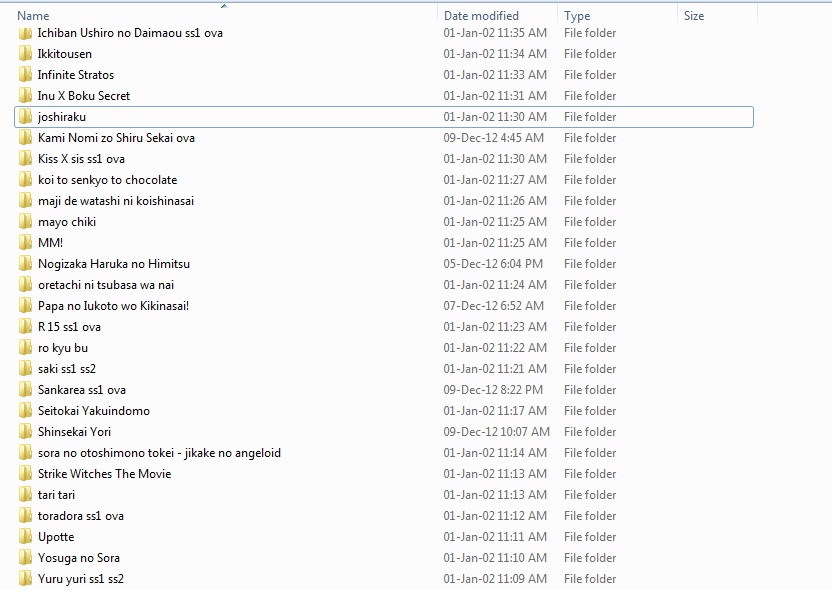Click koi to senkyo to chocolate folder icon
The height and width of the screenshot is (590, 832).
pos(25,180)
